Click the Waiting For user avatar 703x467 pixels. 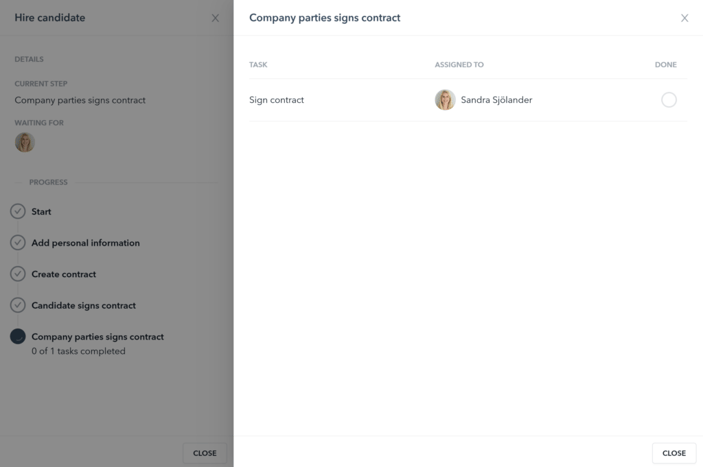coord(25,143)
